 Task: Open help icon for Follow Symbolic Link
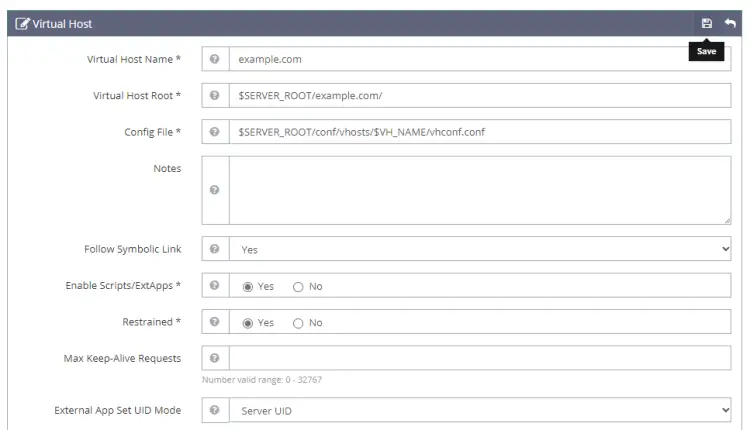point(215,249)
